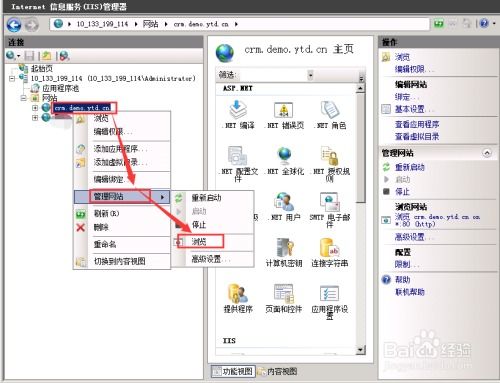Choose 浏览 in the 管理网站 submenu
The height and width of the screenshot is (383, 500).
[199, 242]
